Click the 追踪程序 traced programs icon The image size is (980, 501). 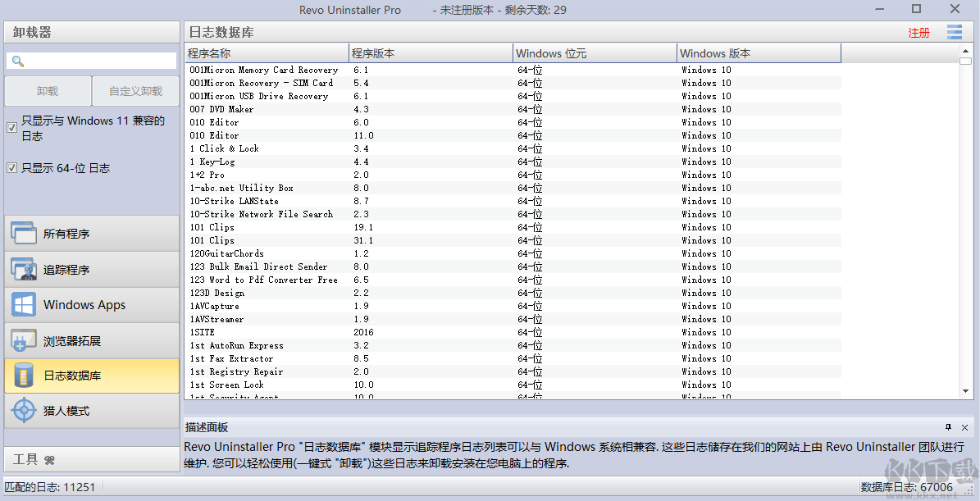(x=24, y=269)
